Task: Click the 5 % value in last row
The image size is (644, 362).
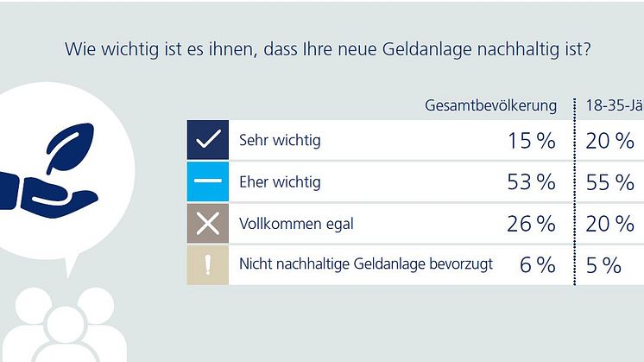Action: [x=603, y=266]
